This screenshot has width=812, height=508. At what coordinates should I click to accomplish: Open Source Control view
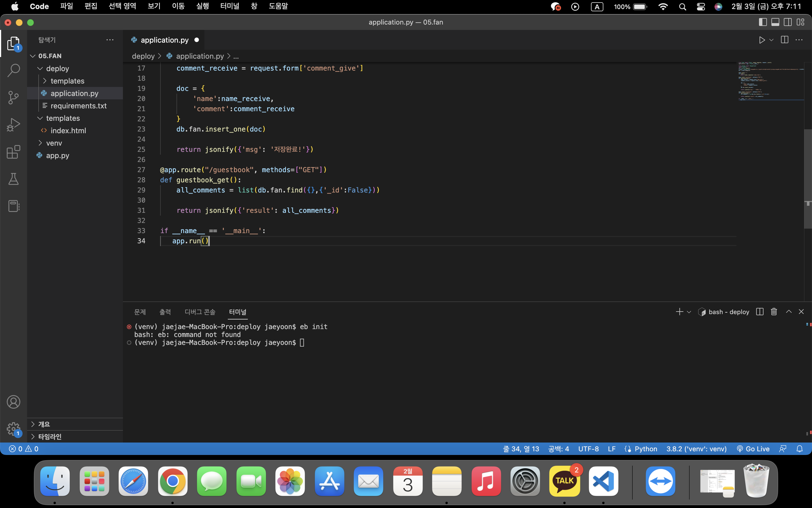coord(14,97)
